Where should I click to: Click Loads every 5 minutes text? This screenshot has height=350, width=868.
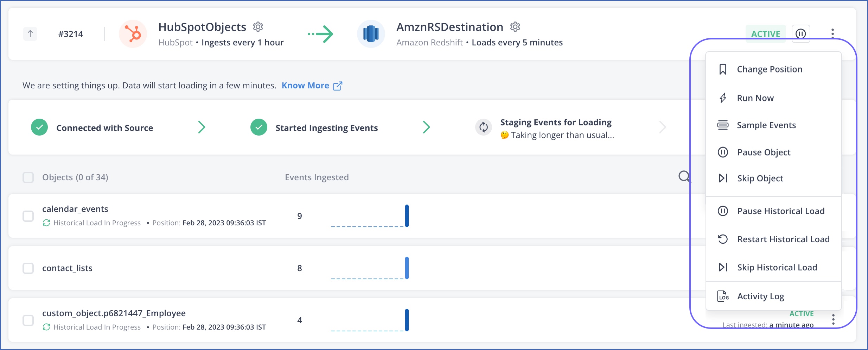point(517,43)
